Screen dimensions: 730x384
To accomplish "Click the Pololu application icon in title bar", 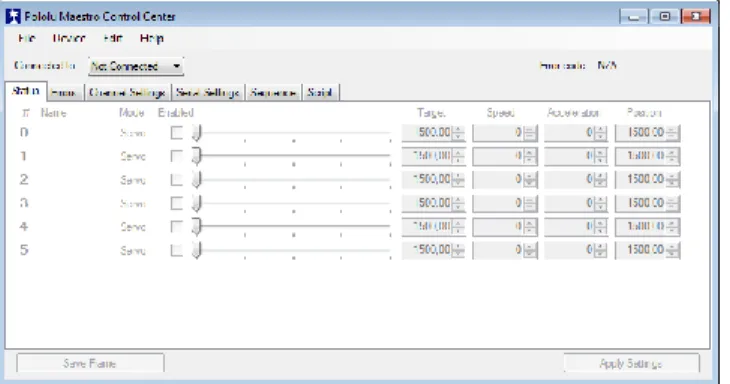I will pos(13,16).
